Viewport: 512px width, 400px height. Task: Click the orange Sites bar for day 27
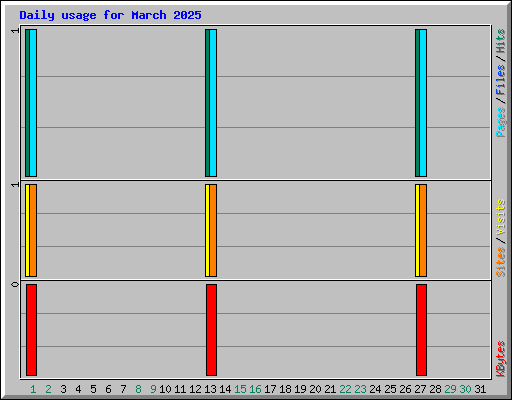[x=423, y=230]
